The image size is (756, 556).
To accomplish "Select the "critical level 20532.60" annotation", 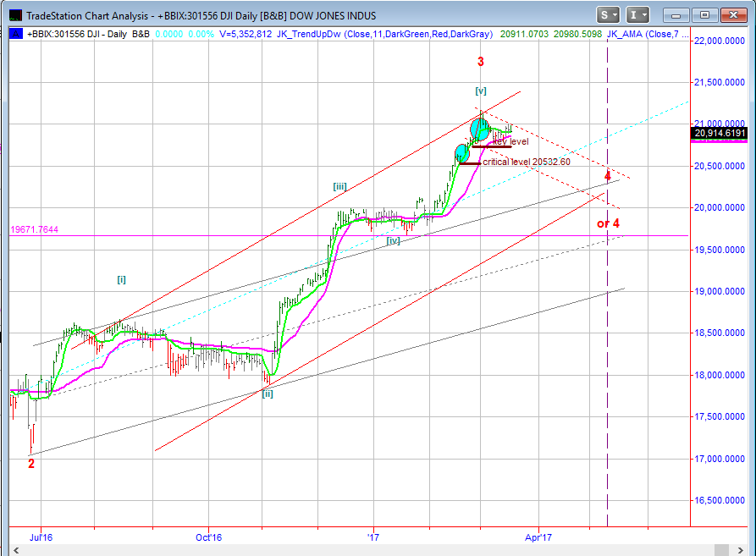I will 527,162.
